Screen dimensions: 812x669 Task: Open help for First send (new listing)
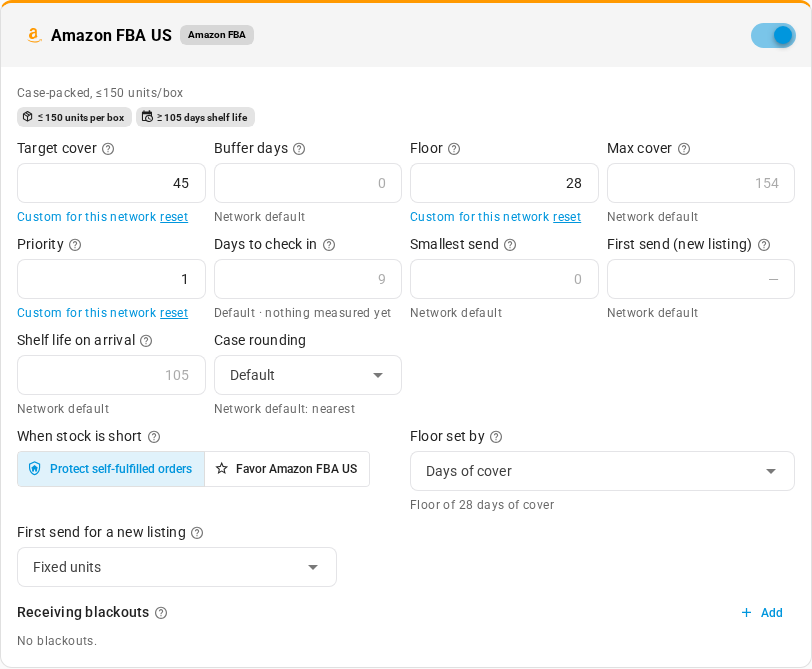pyautogui.click(x=764, y=245)
